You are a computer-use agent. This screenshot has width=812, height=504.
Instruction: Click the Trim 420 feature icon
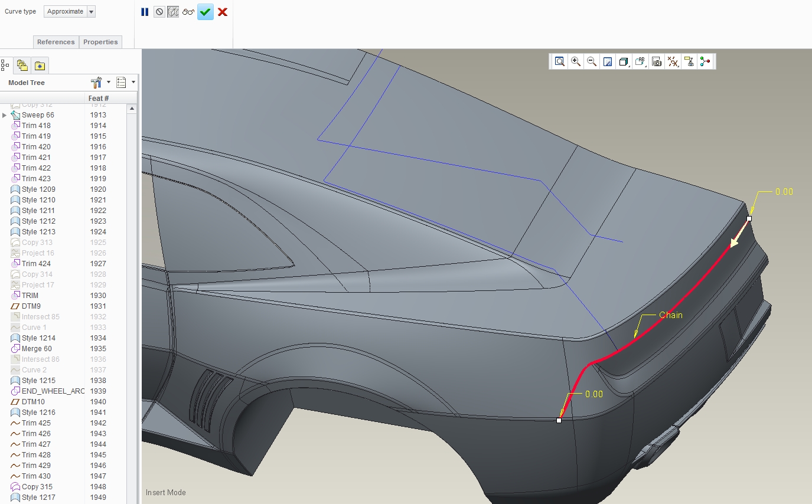pos(16,147)
